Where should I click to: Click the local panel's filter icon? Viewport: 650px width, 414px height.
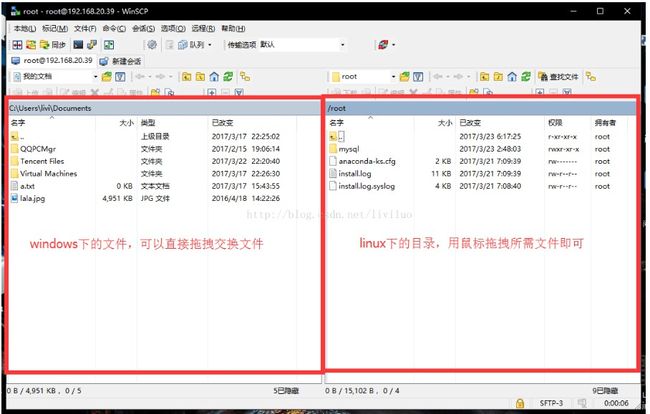click(120, 77)
